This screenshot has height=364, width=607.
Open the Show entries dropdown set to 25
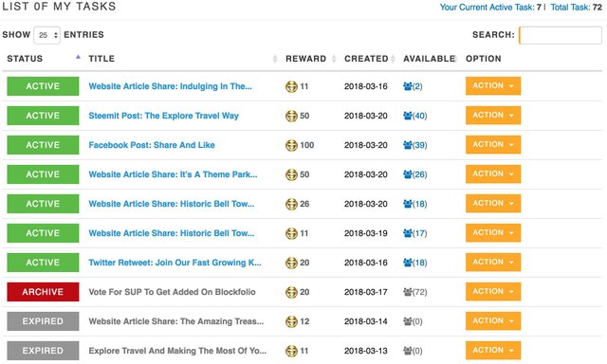point(46,35)
